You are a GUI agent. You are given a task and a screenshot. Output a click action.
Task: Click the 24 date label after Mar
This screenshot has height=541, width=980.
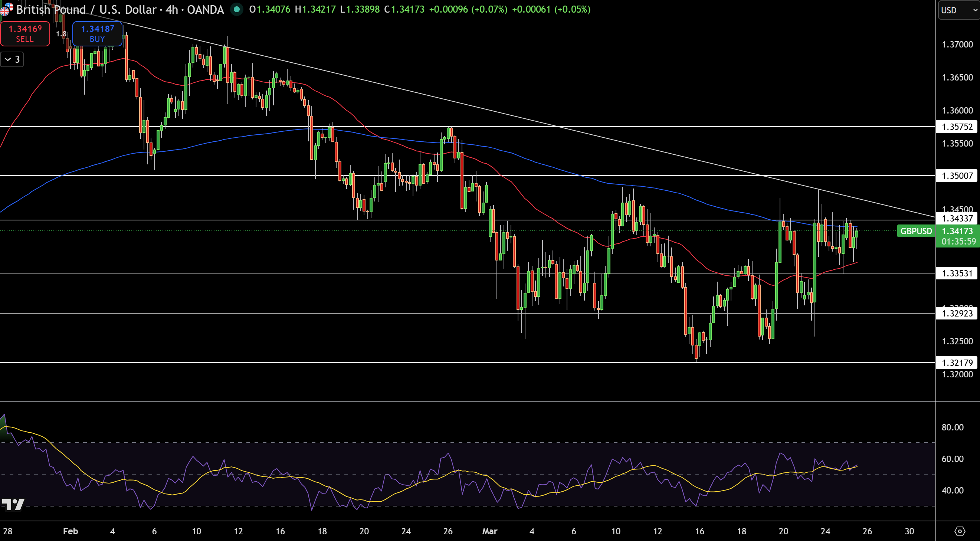pyautogui.click(x=825, y=531)
